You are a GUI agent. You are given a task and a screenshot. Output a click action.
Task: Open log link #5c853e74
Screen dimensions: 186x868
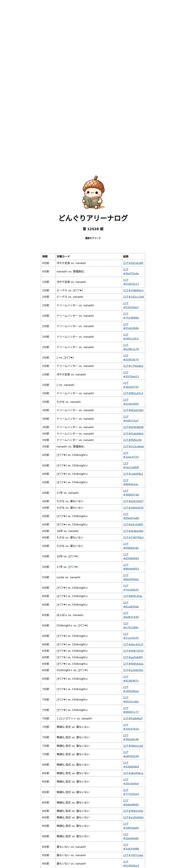tap(131, 357)
